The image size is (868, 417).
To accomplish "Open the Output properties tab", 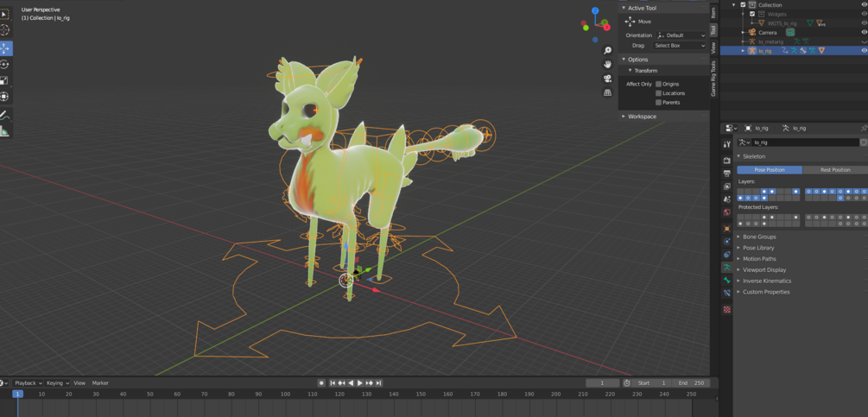I will click(727, 174).
